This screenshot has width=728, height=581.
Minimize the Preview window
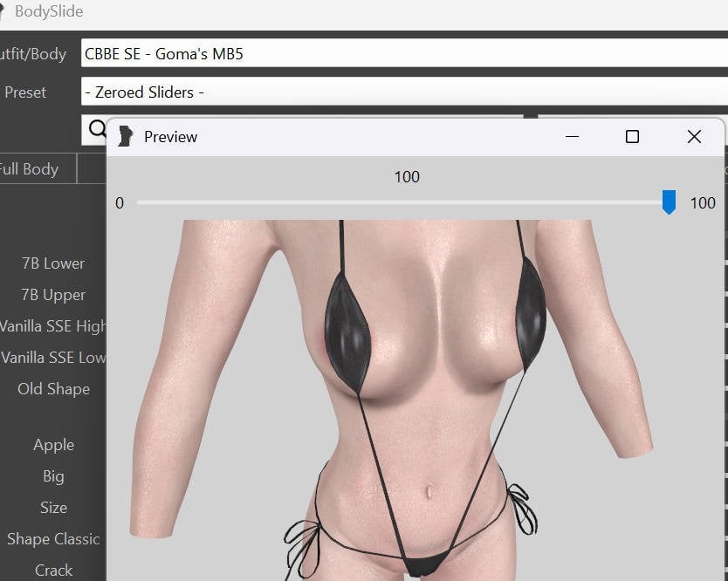572,136
